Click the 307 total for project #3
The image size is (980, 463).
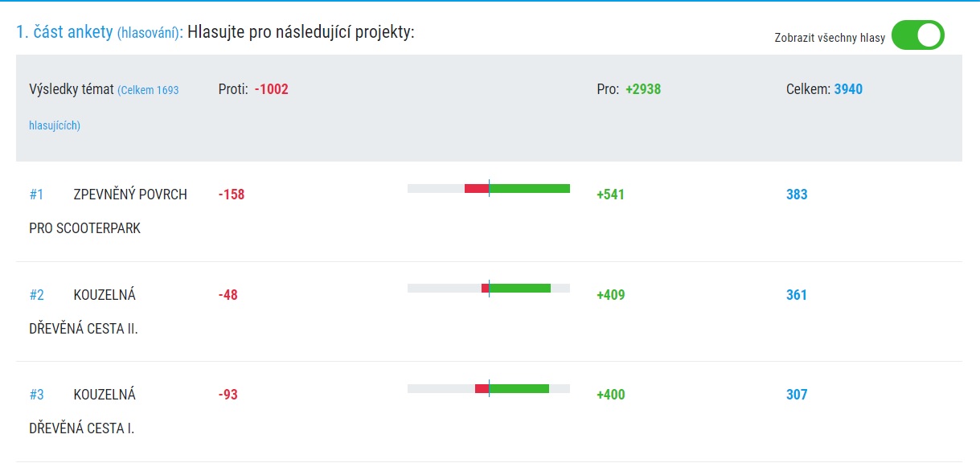tap(797, 395)
